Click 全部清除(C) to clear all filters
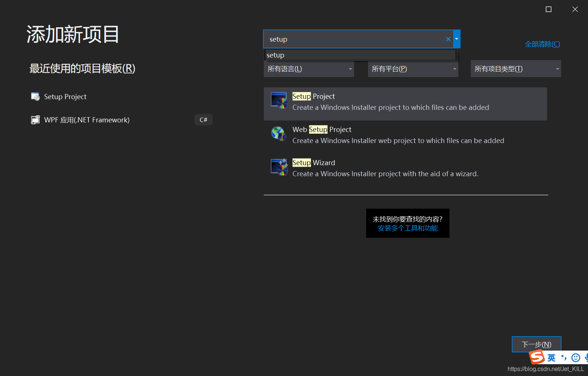588x376 pixels. [x=542, y=44]
